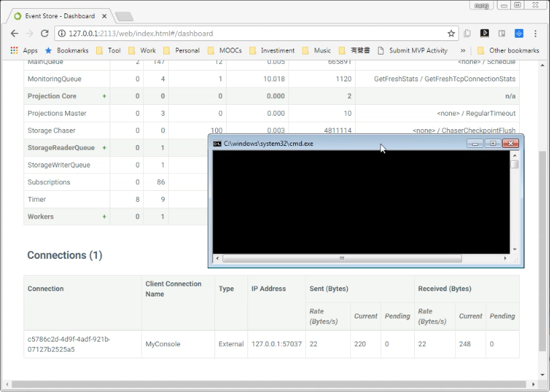The height and width of the screenshot is (392, 550).
Task: Click the MyConsole client connection name
Action: click(163, 344)
